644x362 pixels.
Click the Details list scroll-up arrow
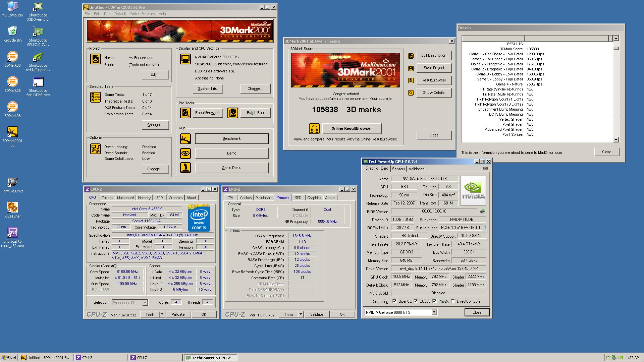(x=616, y=38)
